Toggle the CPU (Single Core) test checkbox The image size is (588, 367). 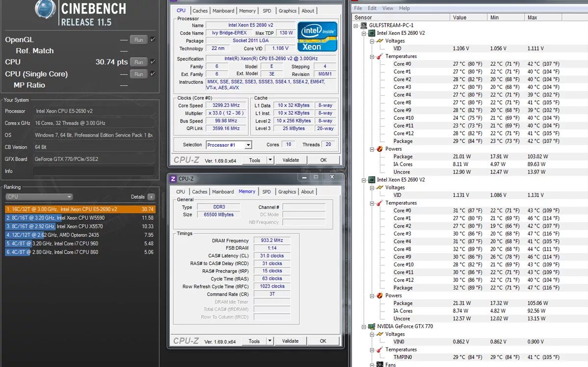tap(153, 74)
